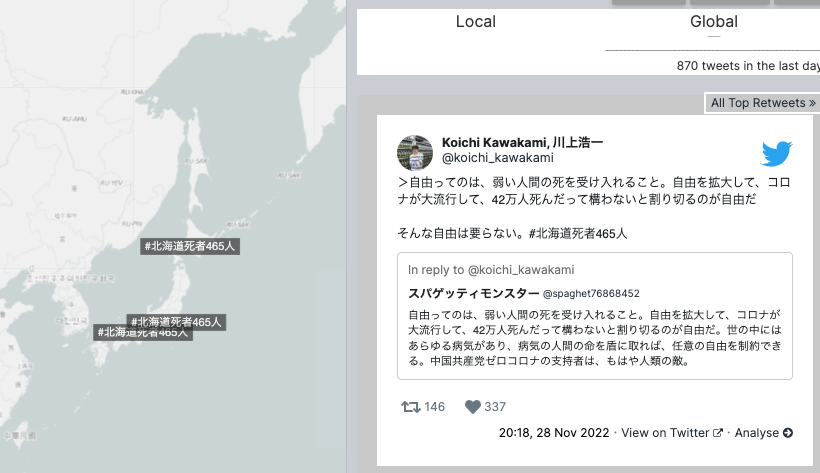820x473 pixels.
Task: Click the external-link icon beside View on Twitter
Action: point(718,433)
